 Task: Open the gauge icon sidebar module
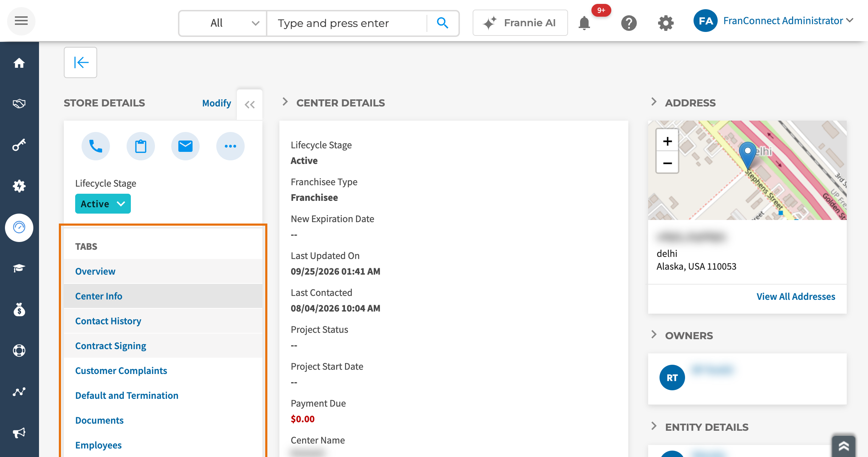pyautogui.click(x=19, y=227)
